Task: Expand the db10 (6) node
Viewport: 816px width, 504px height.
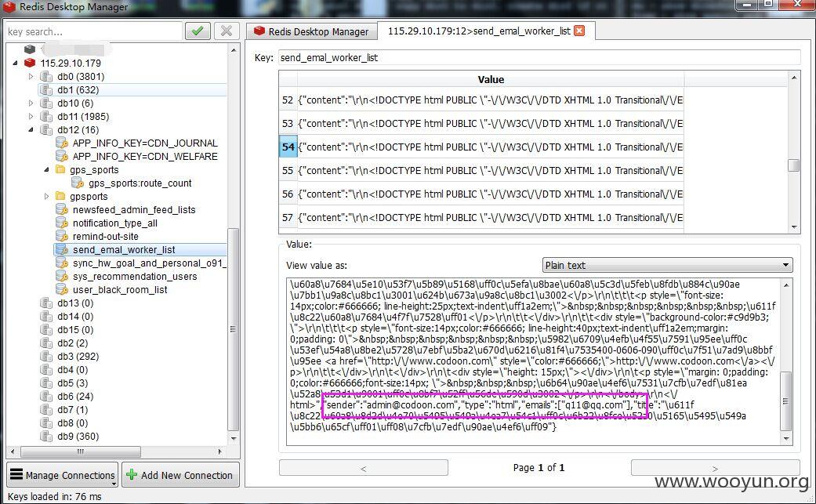Action: (31, 103)
